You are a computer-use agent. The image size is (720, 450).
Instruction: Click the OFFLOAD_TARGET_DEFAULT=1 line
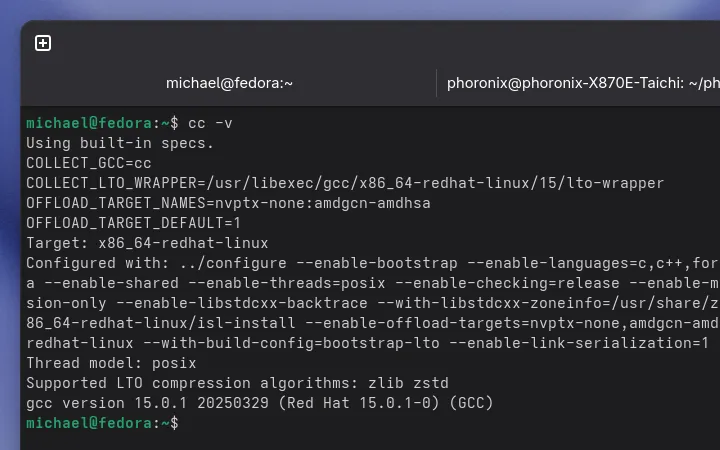click(x=133, y=223)
